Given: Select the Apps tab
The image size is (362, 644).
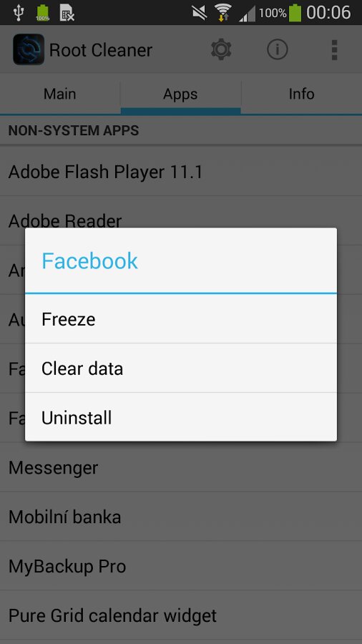Looking at the screenshot, I should point(180,94).
